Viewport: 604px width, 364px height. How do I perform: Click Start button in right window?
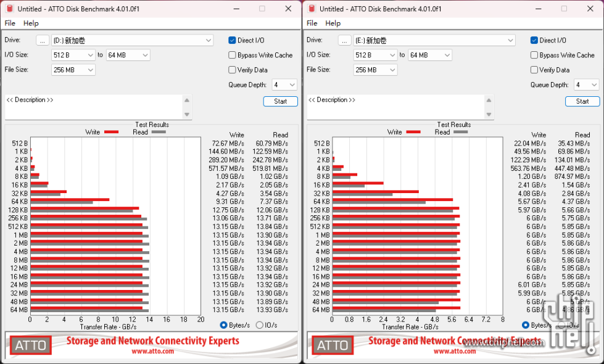click(x=582, y=101)
